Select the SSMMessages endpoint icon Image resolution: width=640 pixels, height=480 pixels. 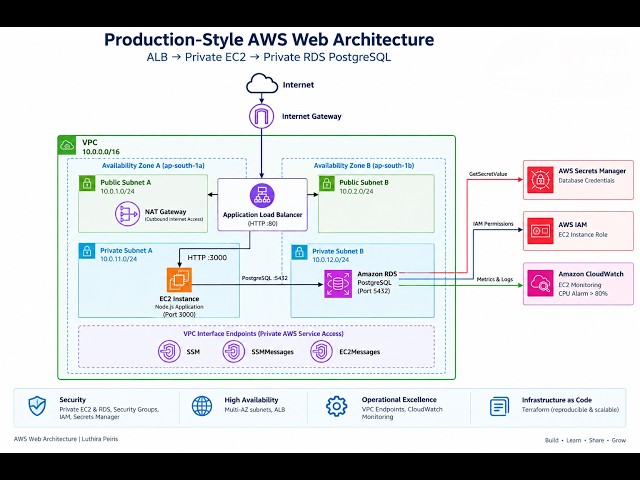pos(233,351)
